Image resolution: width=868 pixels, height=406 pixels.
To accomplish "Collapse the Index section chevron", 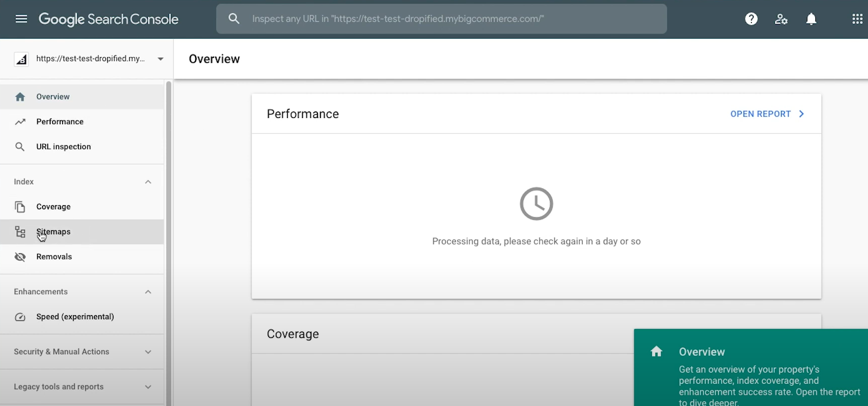I will click(148, 182).
